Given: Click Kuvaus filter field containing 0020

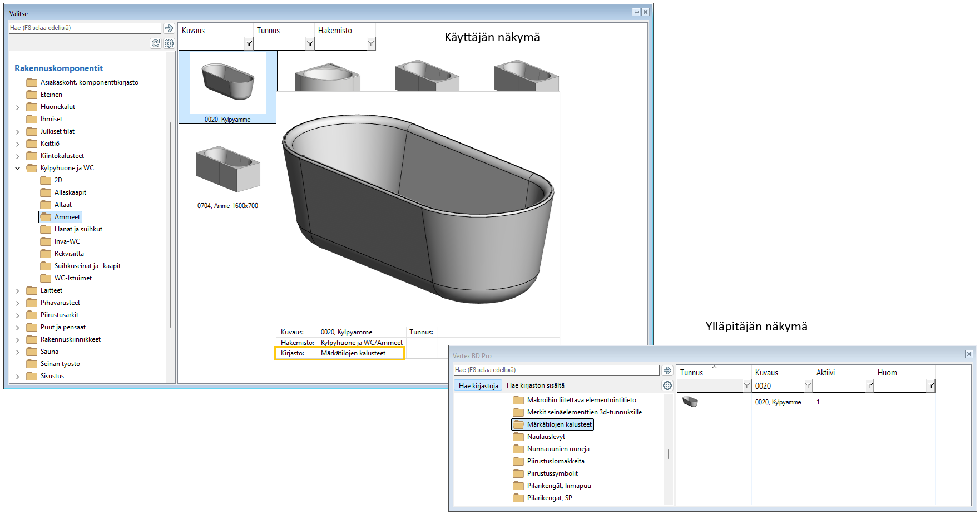Looking at the screenshot, I should click(x=778, y=385).
